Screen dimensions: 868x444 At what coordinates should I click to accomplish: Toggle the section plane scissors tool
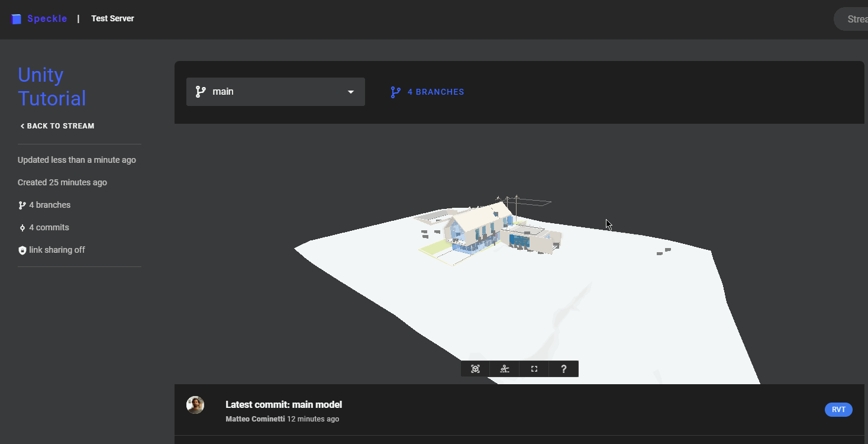(504, 369)
